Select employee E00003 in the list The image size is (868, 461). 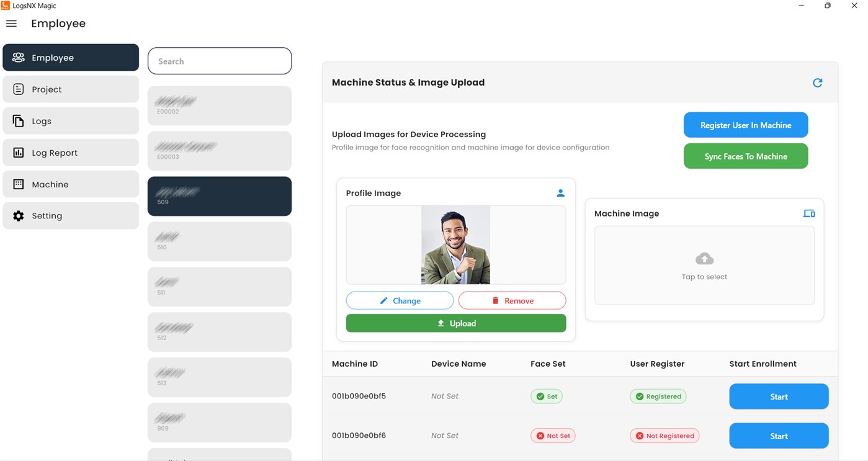220,151
